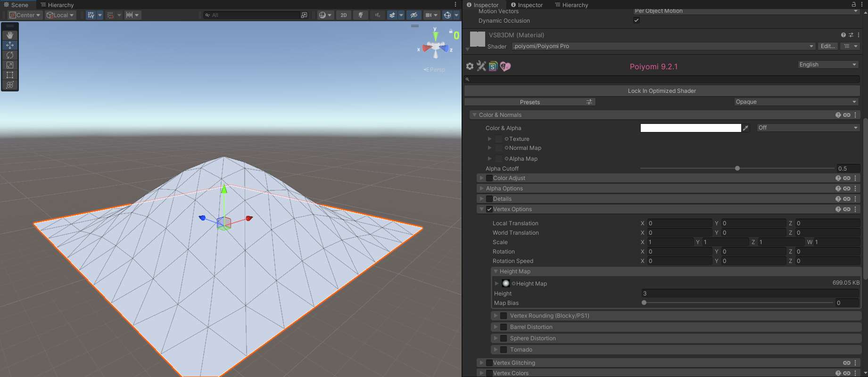The height and width of the screenshot is (377, 868).
Task: Select the combined Transform tool
Action: (x=10, y=85)
